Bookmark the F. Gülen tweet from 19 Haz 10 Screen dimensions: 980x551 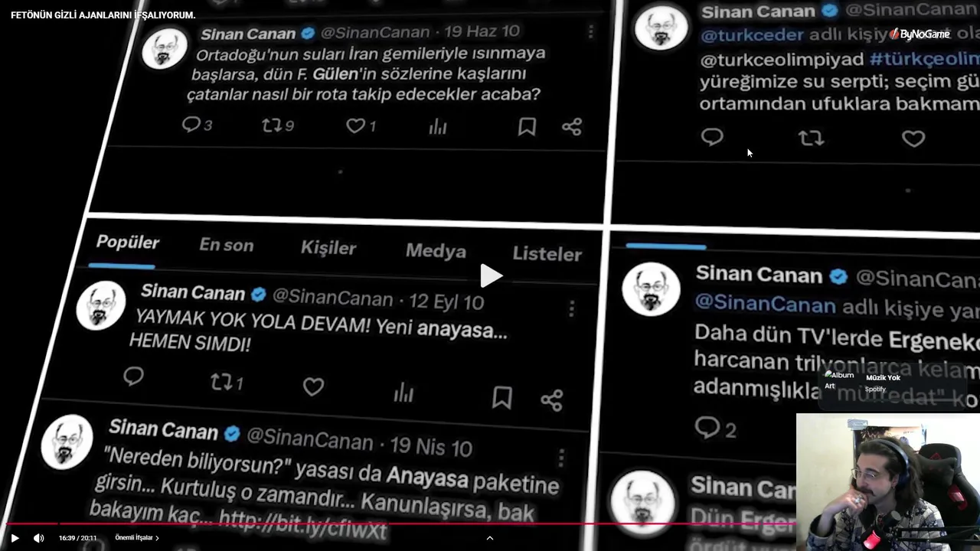pyautogui.click(x=527, y=126)
